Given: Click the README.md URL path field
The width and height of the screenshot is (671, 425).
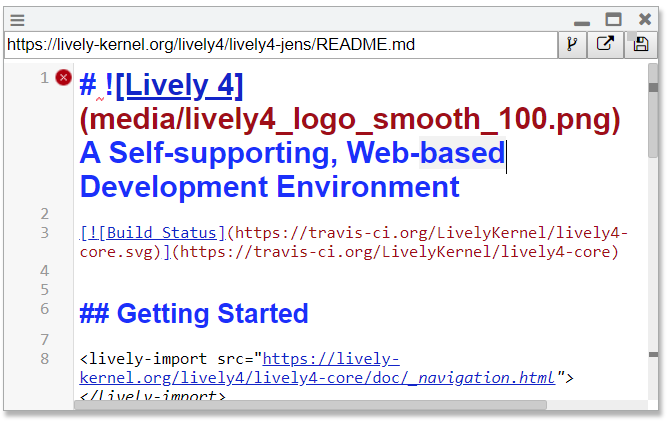Looking at the screenshot, I should 280,45.
